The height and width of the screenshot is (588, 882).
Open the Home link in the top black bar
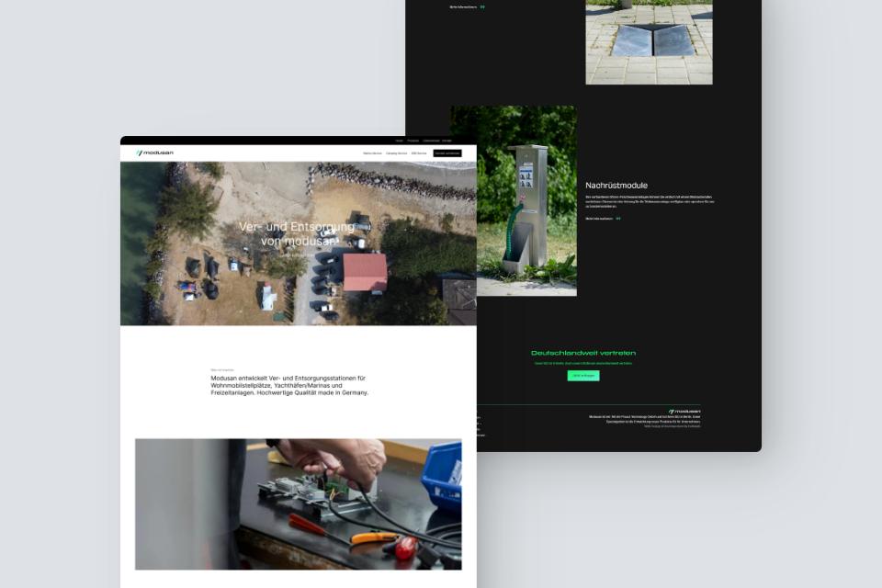(x=400, y=141)
